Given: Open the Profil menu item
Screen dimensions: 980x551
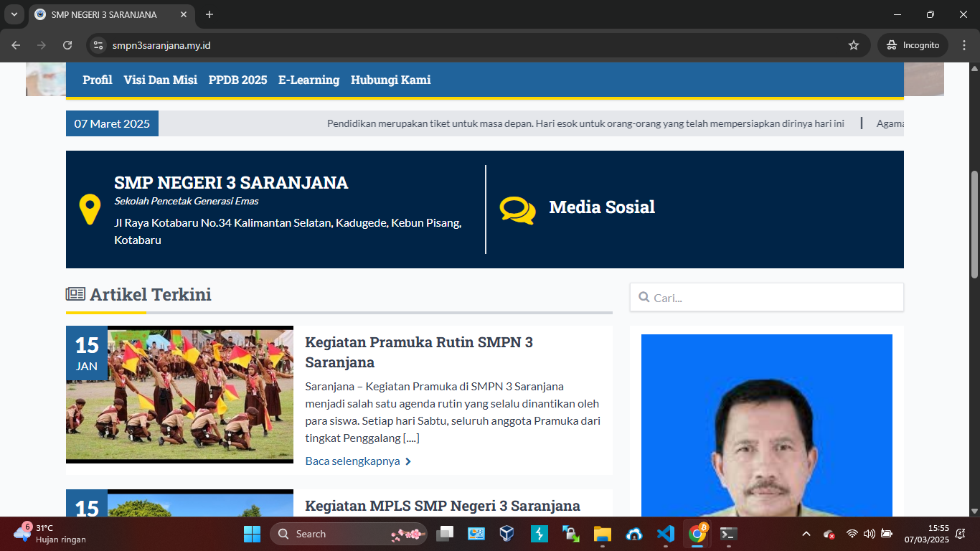Looking at the screenshot, I should 98,80.
